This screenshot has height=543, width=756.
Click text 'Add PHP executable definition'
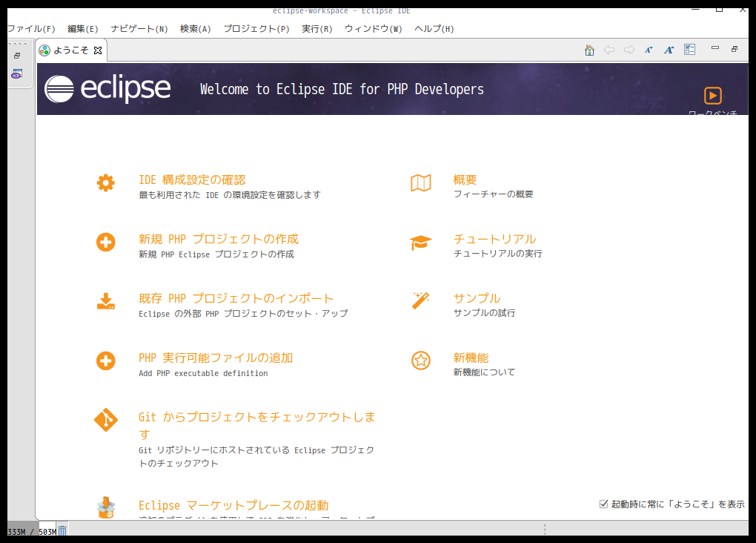tap(204, 374)
